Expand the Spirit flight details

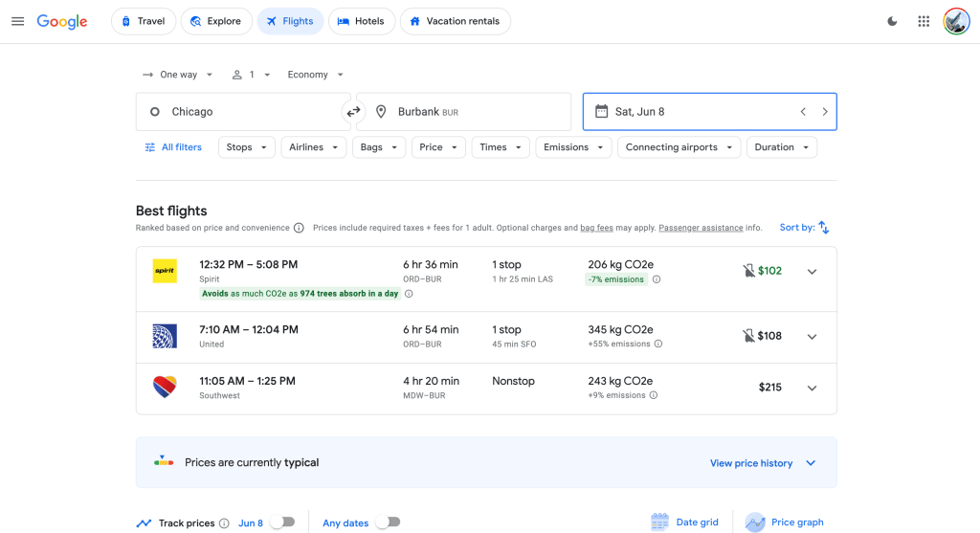(x=812, y=272)
